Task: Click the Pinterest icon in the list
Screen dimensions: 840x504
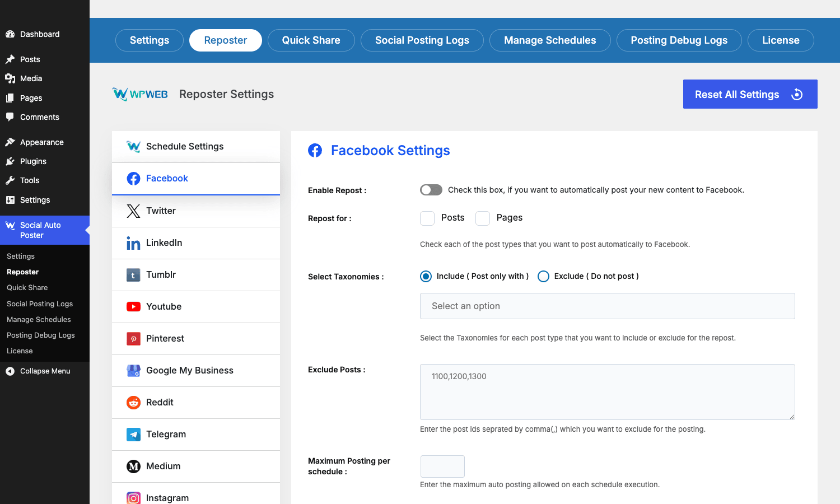Action: click(133, 339)
